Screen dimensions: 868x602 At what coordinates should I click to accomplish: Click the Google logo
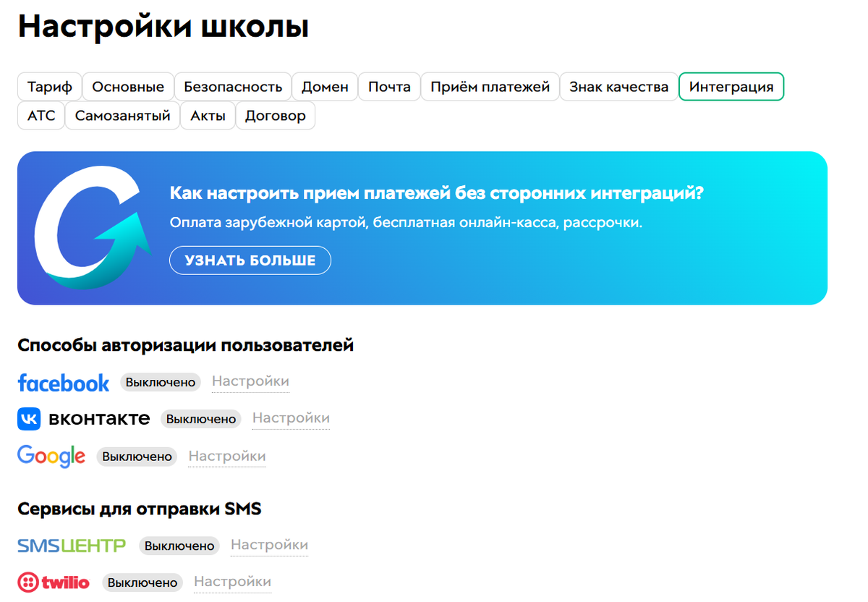tap(51, 457)
